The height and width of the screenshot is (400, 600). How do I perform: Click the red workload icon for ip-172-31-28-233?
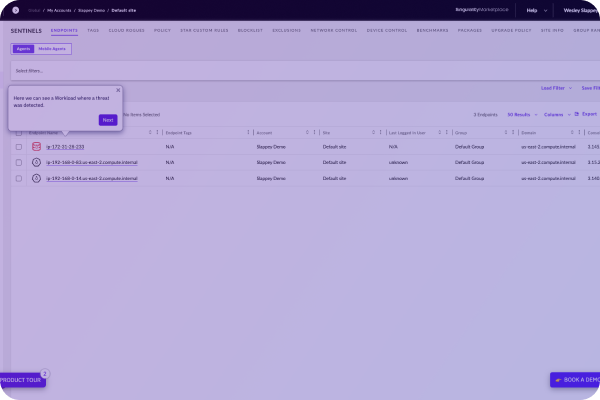tap(36, 147)
